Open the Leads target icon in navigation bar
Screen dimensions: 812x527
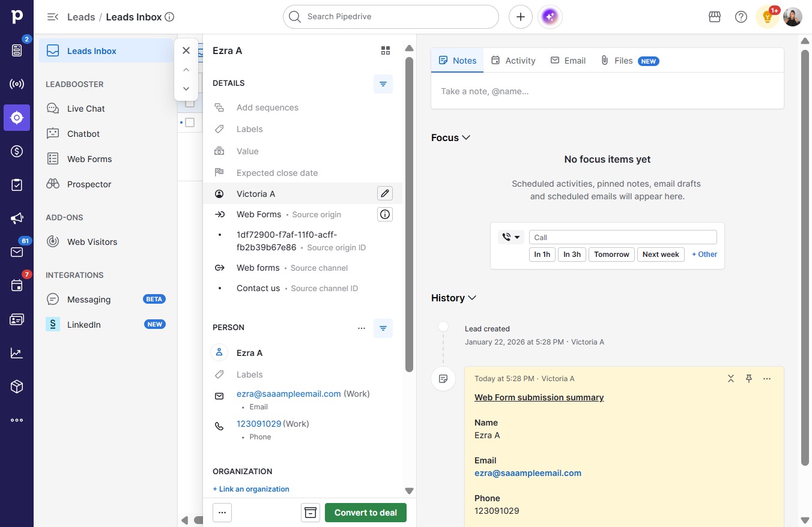17,118
